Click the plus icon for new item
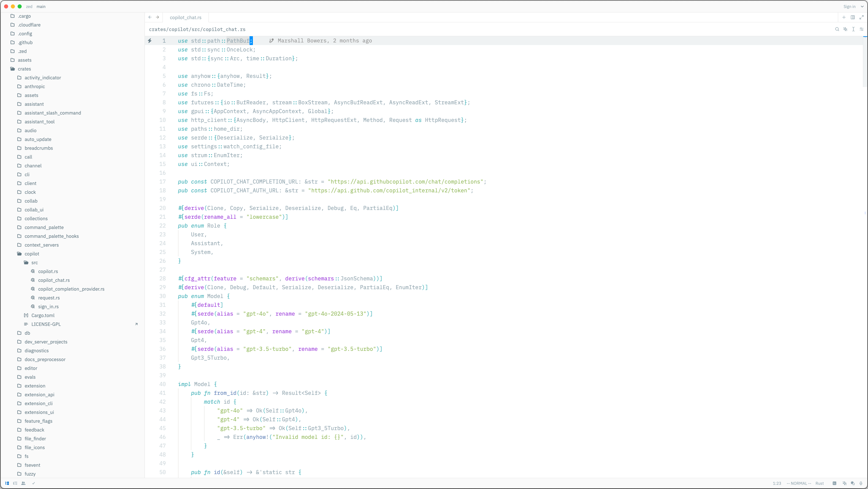Viewport: 868px width, 489px height. pos(844,17)
